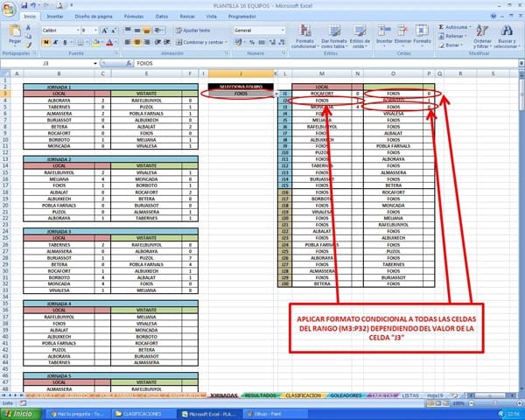Open Ordenar y filtrar menu
This screenshot has height=420, width=525.
tap(482, 36)
